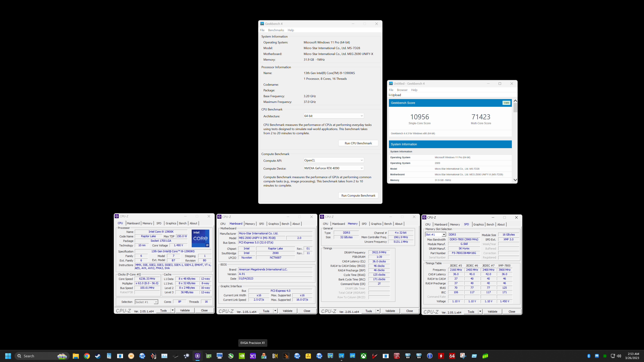Screen dimensions: 644x362
Task: Click the Upload icon in Geekbench results
Action: point(389,95)
